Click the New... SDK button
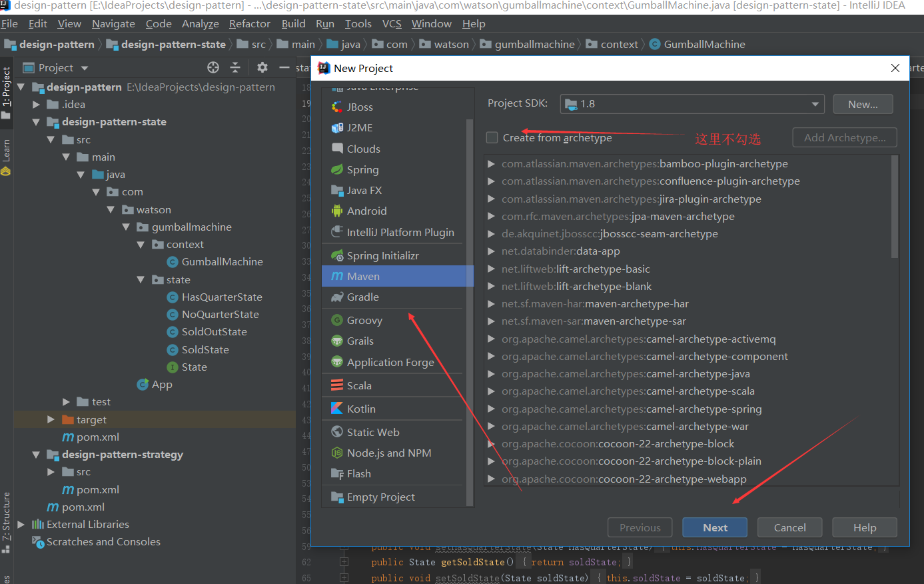924x584 pixels. 863,104
